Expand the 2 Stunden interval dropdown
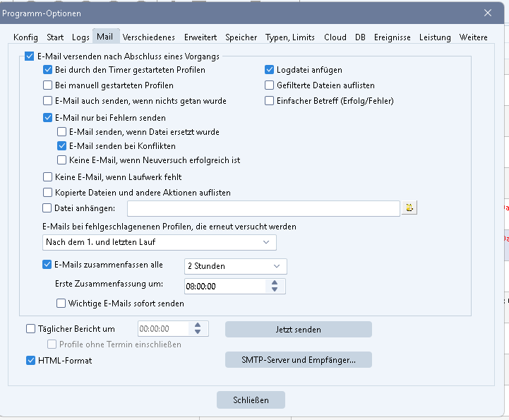Screen dimensions: 509x420 (236, 266)
